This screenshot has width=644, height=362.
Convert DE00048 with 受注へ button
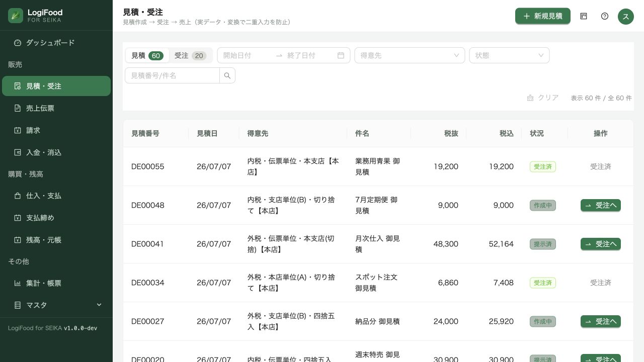(601, 205)
